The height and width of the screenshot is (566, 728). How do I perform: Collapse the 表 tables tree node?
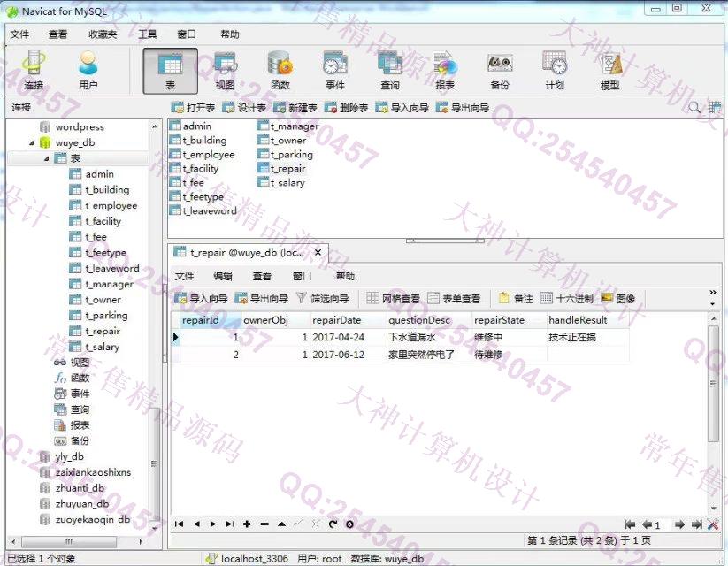46,159
